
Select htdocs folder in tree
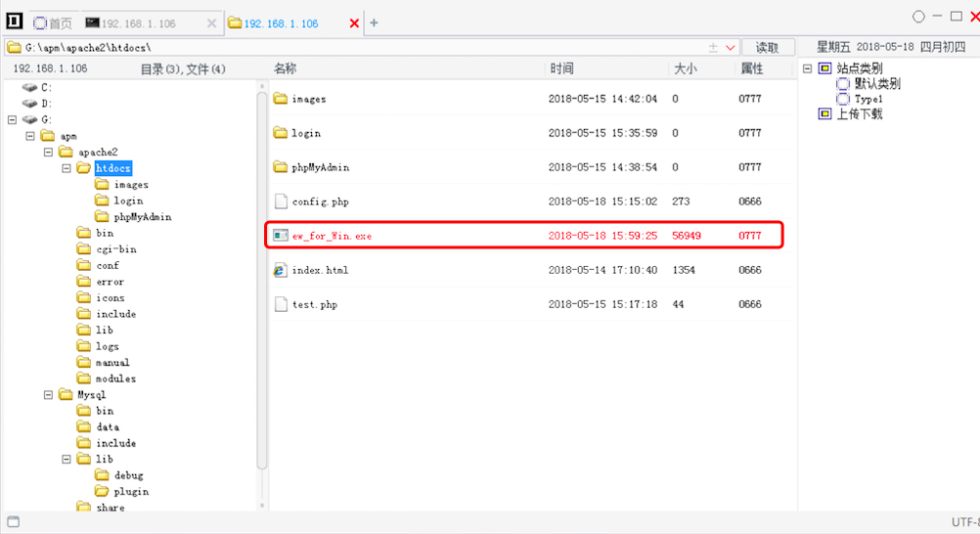113,168
